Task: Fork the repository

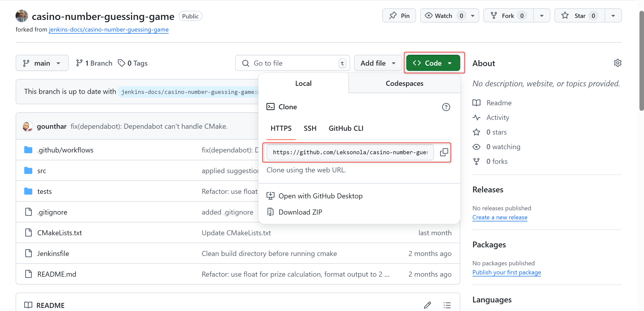Action: (x=508, y=16)
